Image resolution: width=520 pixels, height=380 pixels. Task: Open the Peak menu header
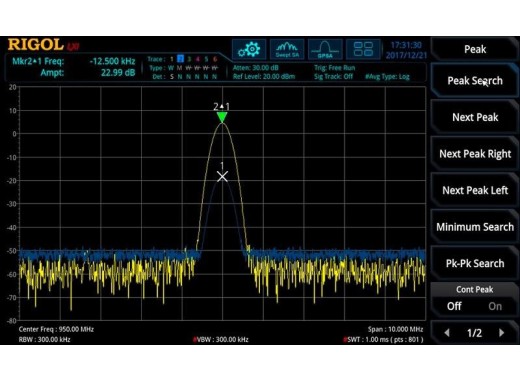[475, 49]
